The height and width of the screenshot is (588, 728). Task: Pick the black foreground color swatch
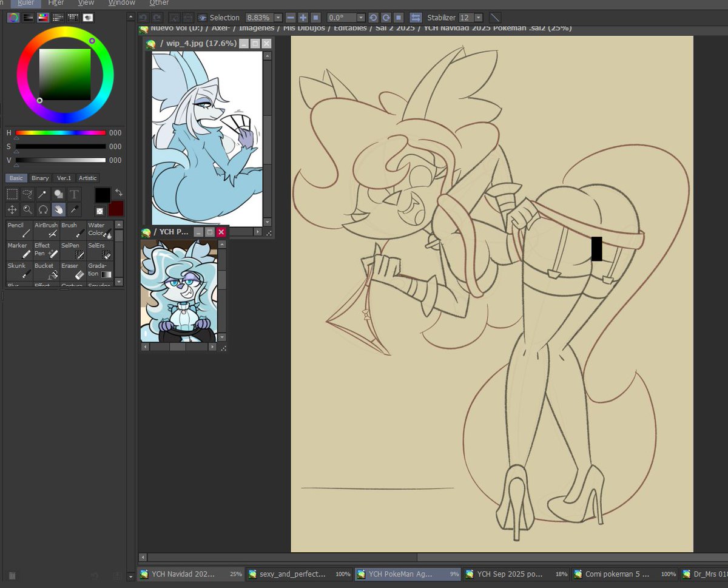coord(103,195)
